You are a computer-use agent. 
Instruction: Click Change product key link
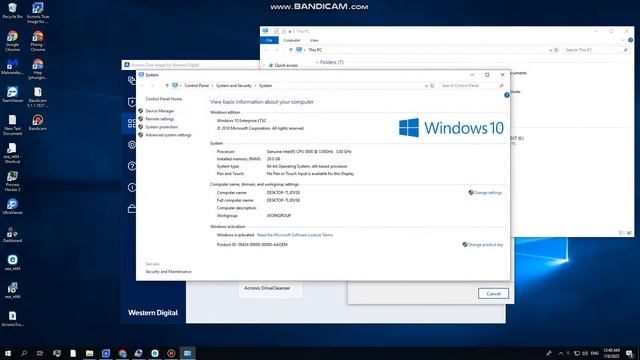[485, 245]
